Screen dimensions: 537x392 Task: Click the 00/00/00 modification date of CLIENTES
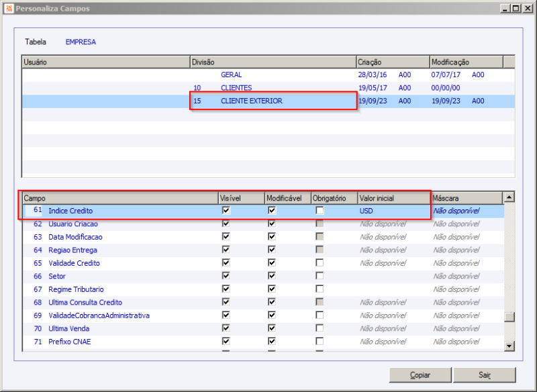446,88
